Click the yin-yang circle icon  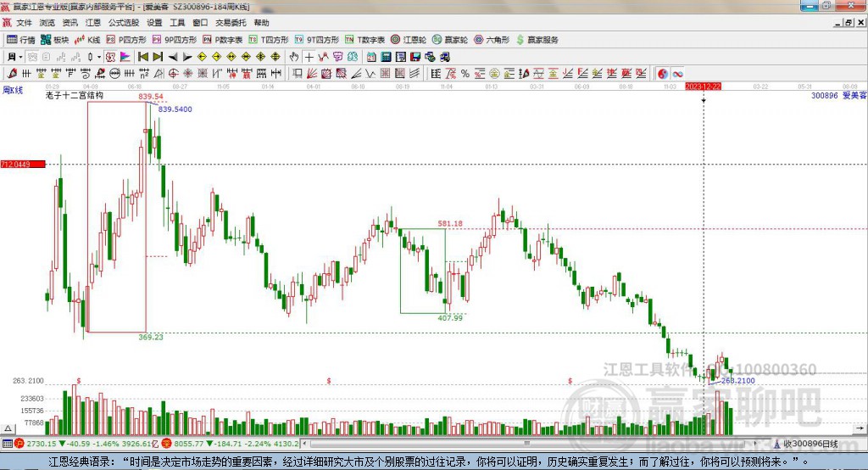pos(663,74)
